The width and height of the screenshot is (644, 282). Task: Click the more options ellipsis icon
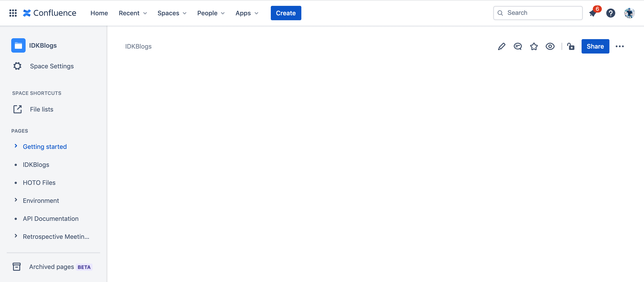point(620,46)
